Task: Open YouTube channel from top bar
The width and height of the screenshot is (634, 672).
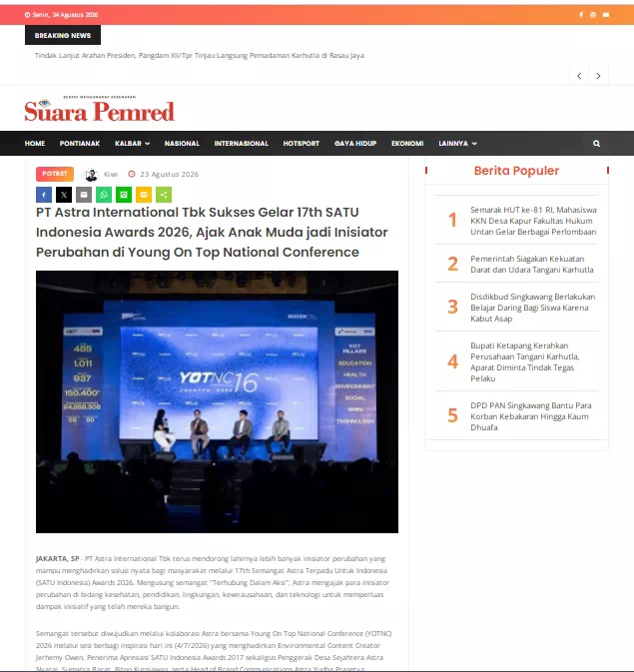Action: [x=606, y=15]
